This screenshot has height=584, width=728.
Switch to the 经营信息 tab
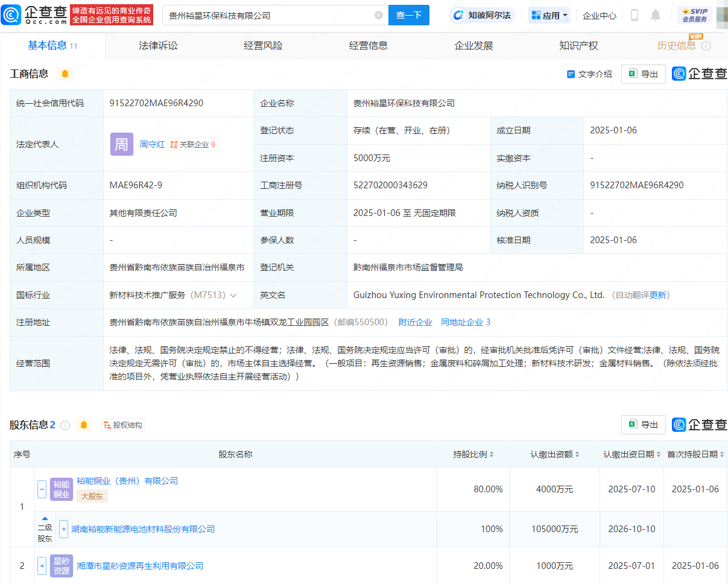(369, 45)
